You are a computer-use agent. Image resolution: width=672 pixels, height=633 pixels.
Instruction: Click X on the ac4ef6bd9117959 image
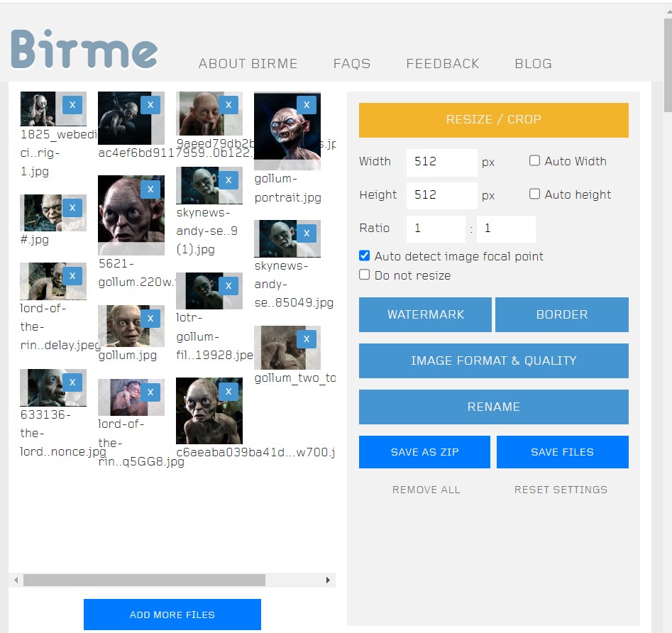[x=150, y=105]
